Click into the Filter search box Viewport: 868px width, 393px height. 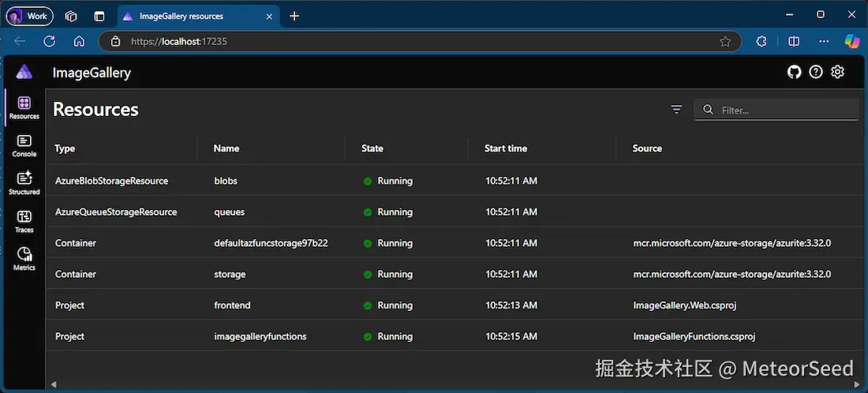(776, 110)
